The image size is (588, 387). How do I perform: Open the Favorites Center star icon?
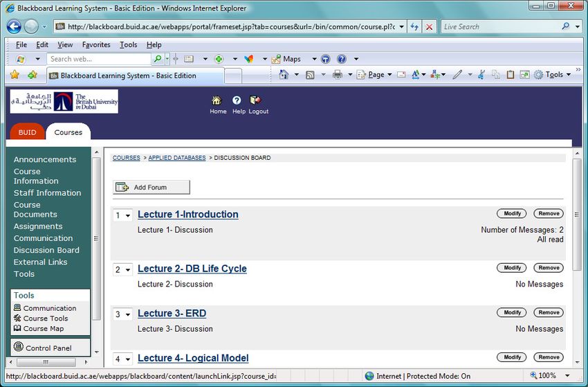pyautogui.click(x=15, y=74)
